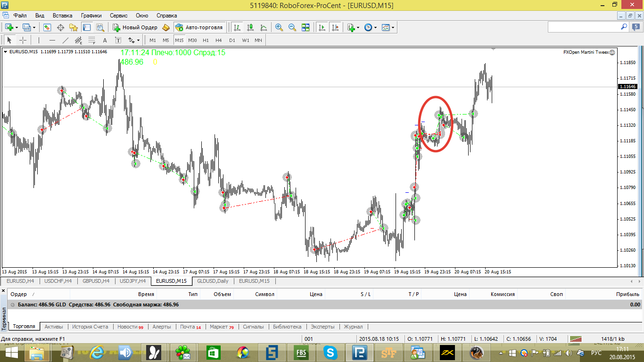Open the История Счета terminal tab
This screenshot has height=362, width=644.
[90, 327]
